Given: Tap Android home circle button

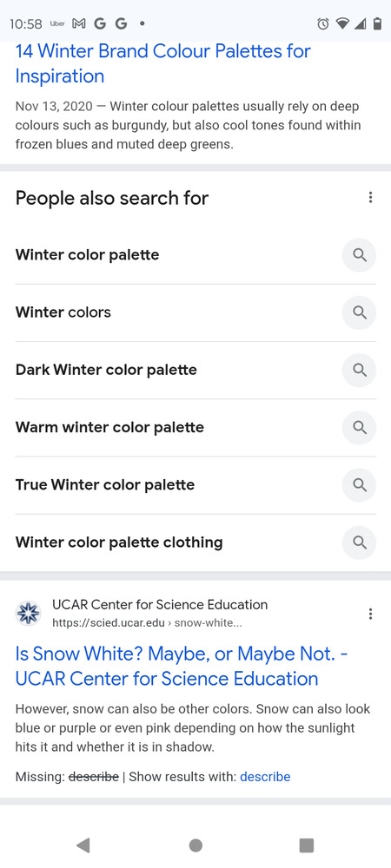Looking at the screenshot, I should [x=195, y=845].
